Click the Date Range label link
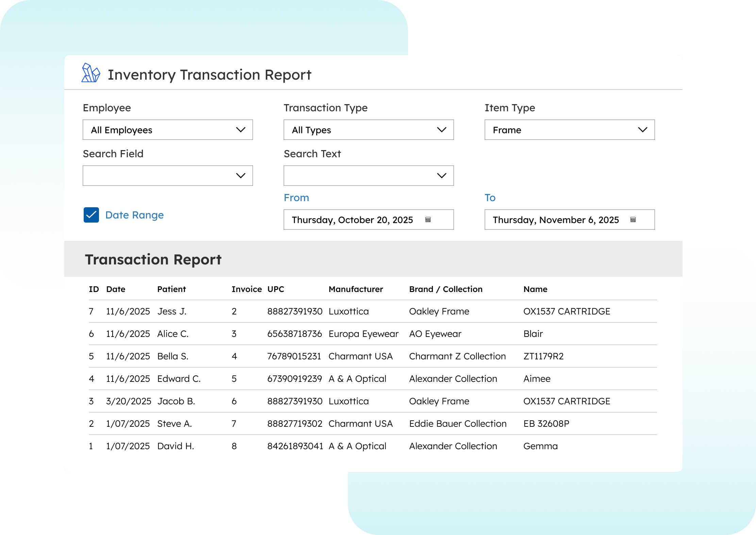The width and height of the screenshot is (756, 535). point(134,215)
